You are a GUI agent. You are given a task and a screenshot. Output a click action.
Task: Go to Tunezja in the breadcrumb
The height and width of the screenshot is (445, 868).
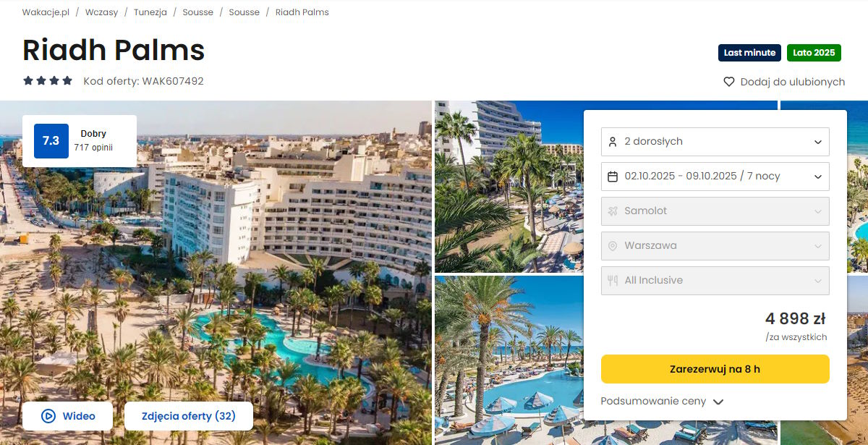point(150,12)
